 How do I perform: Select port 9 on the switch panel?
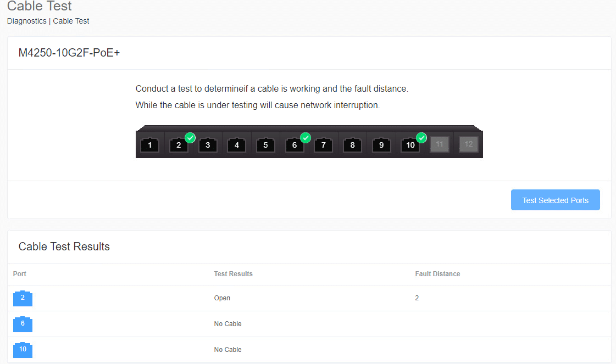(381, 144)
